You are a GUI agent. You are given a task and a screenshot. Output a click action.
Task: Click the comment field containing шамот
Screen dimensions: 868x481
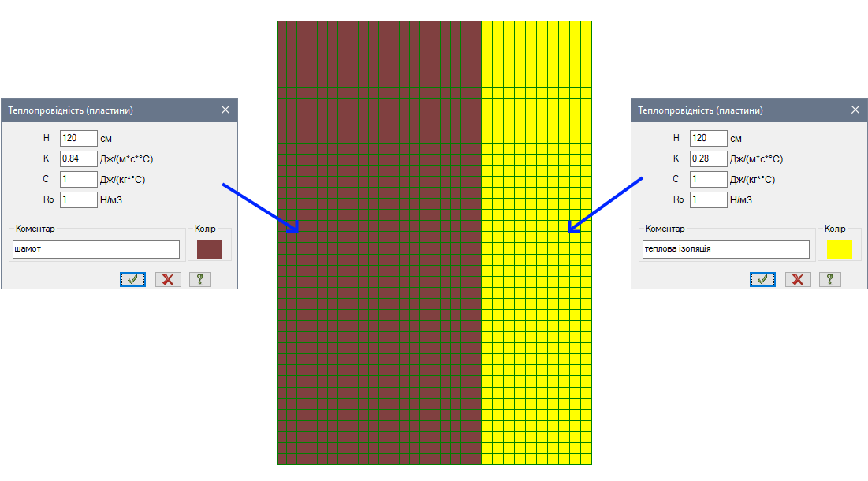(x=96, y=250)
